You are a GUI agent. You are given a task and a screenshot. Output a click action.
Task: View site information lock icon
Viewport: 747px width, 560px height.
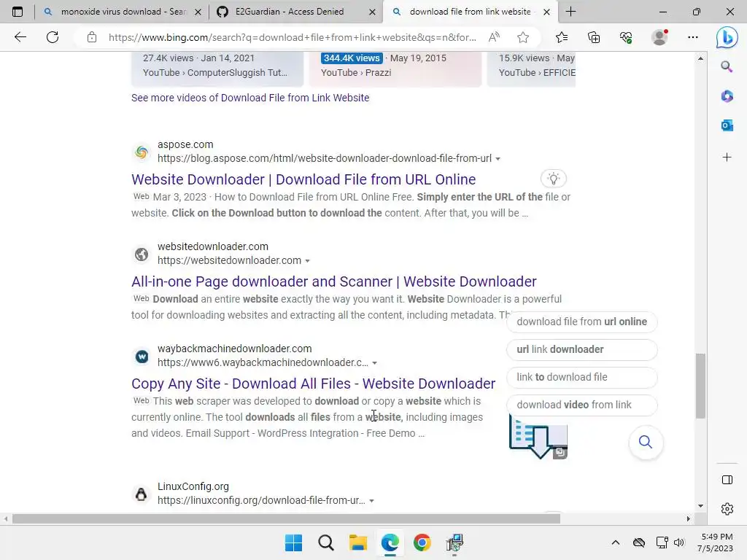click(x=92, y=37)
